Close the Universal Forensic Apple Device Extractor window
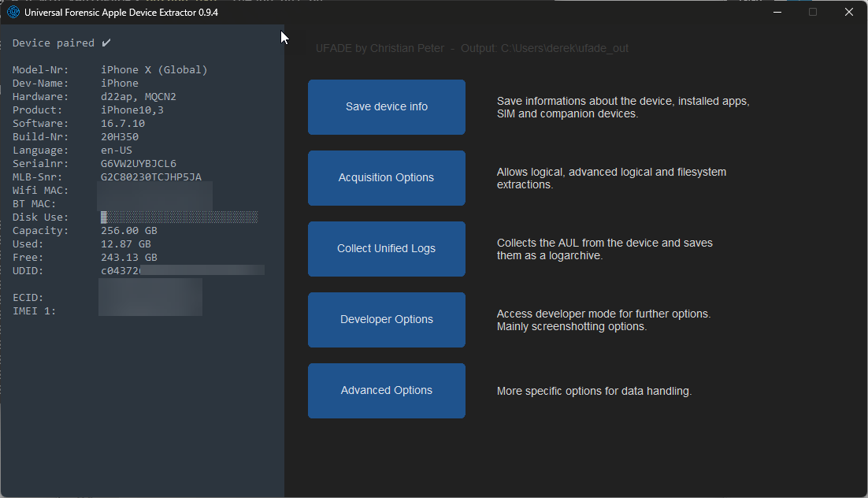The height and width of the screenshot is (498, 868). [848, 13]
